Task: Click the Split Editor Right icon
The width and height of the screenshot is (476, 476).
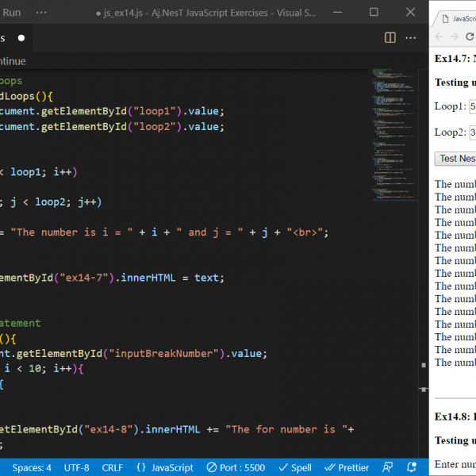Action: coord(390,37)
